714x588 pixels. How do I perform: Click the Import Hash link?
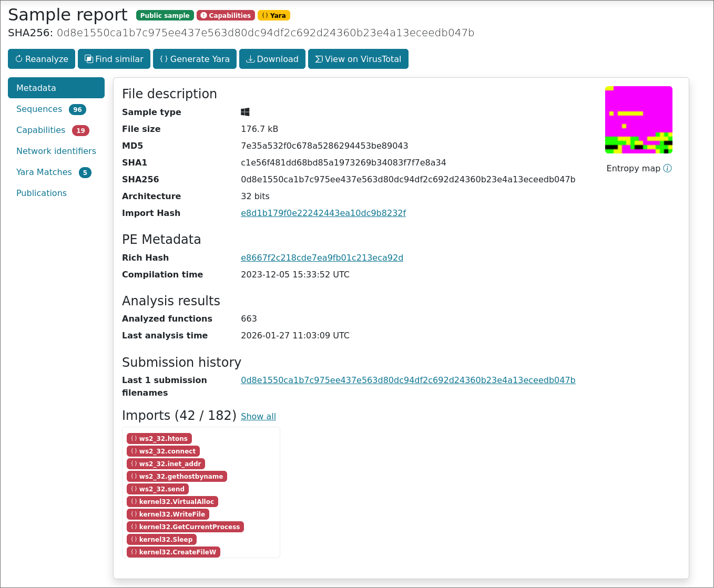point(323,213)
